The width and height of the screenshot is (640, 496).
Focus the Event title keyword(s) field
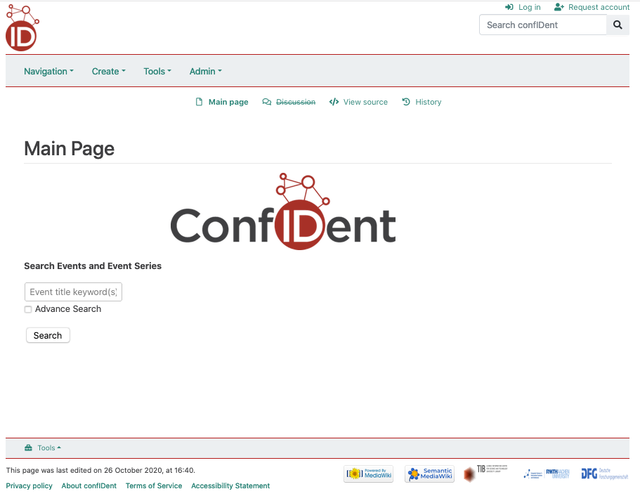pyautogui.click(x=73, y=292)
